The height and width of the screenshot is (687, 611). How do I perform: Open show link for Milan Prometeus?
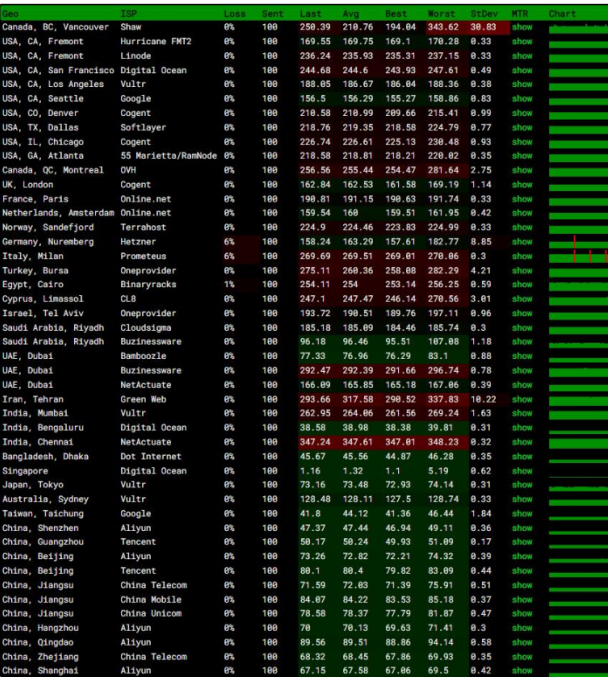(522, 256)
